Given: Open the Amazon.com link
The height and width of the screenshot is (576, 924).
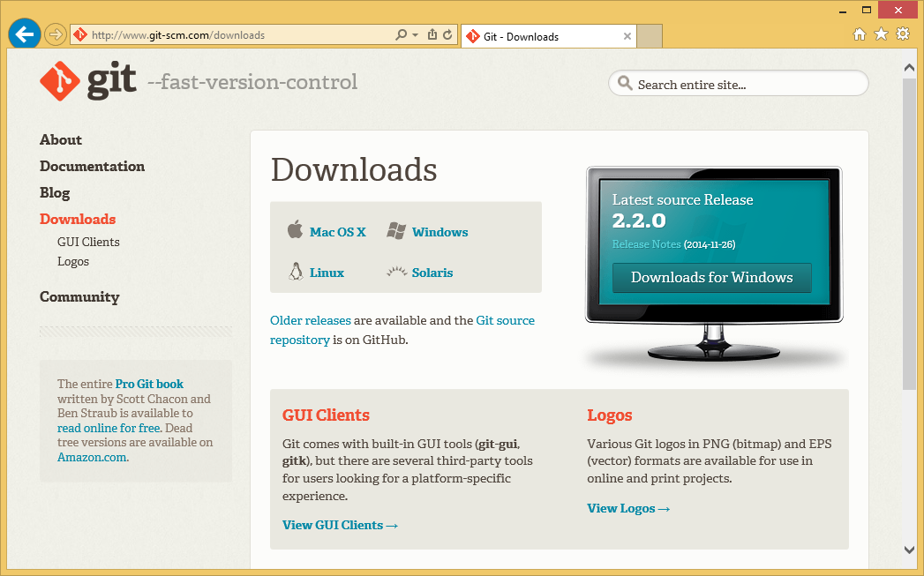Looking at the screenshot, I should tap(92, 458).
